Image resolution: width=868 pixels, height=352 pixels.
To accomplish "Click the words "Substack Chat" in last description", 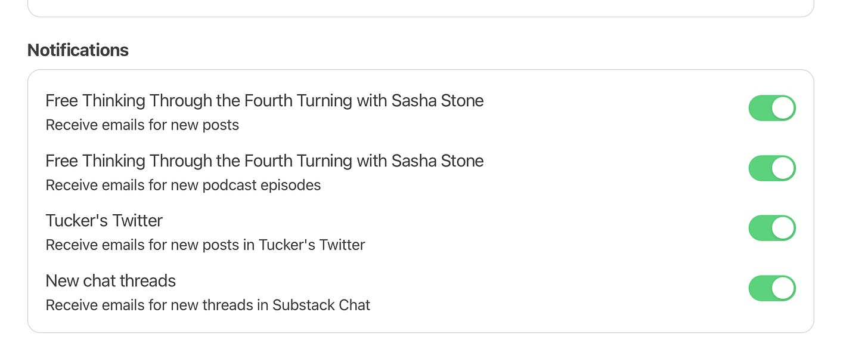I will point(321,305).
